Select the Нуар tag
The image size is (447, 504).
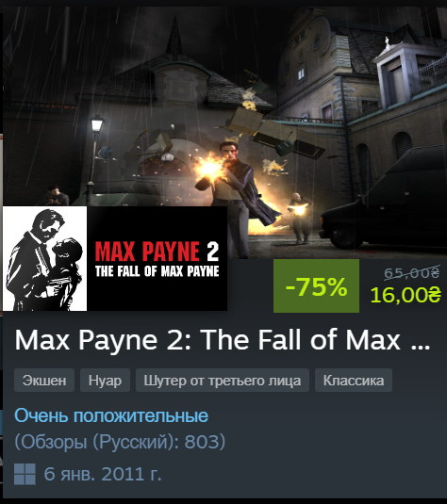pyautogui.click(x=105, y=381)
